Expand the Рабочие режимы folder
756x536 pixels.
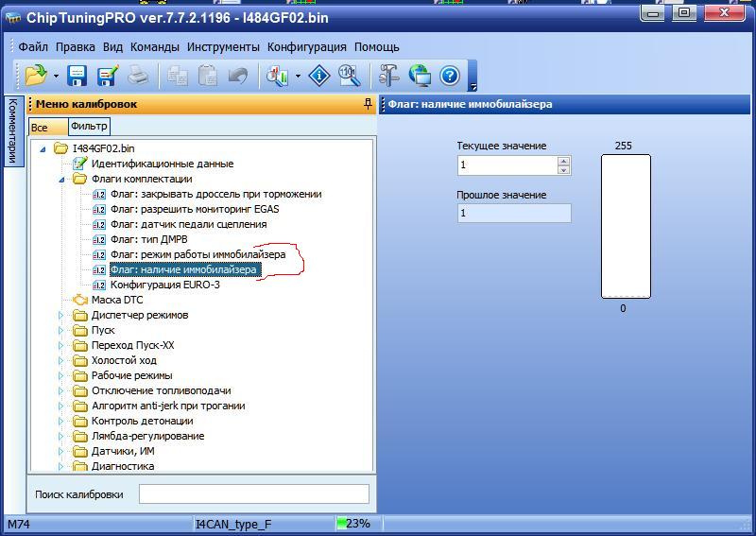60,375
